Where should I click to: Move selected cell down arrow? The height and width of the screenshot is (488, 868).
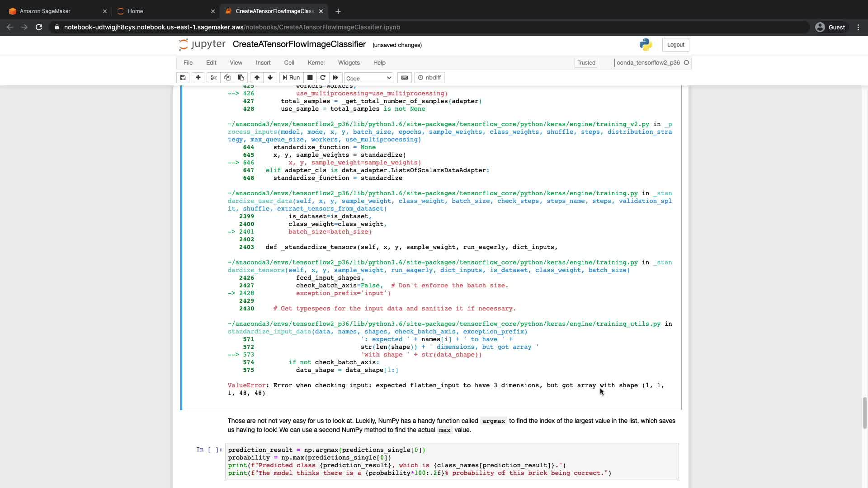pyautogui.click(x=270, y=78)
